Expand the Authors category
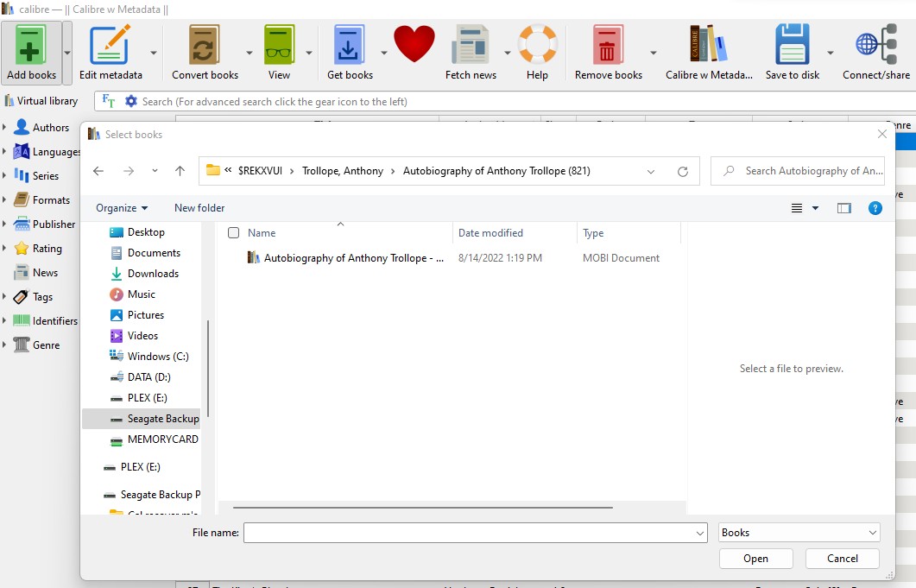Image resolution: width=916 pixels, height=588 pixels. pos(4,127)
